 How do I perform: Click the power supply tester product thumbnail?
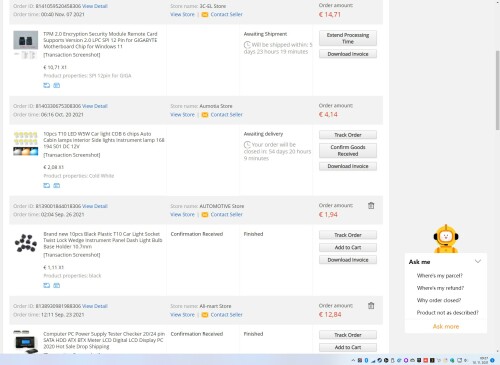(26, 342)
